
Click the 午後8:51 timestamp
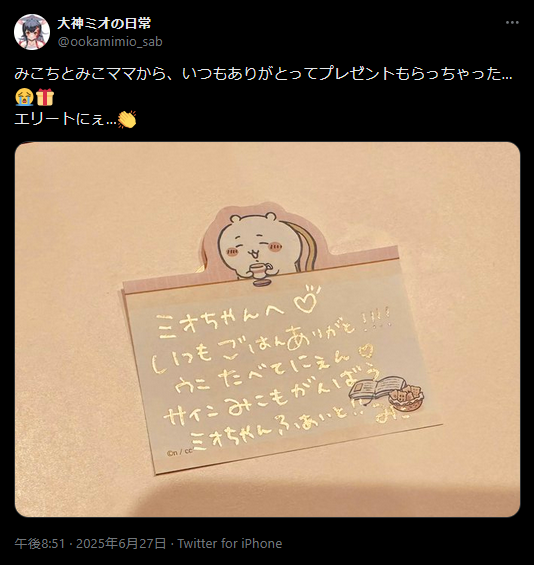click(x=40, y=543)
